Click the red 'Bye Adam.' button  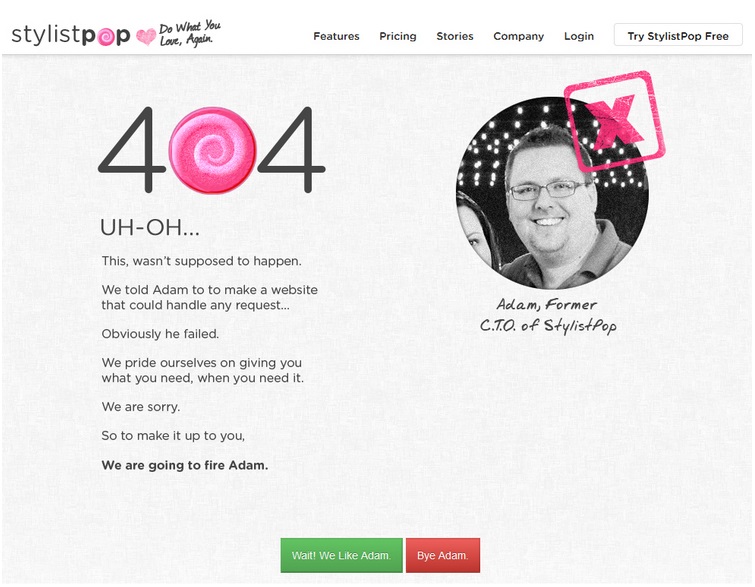(x=443, y=555)
